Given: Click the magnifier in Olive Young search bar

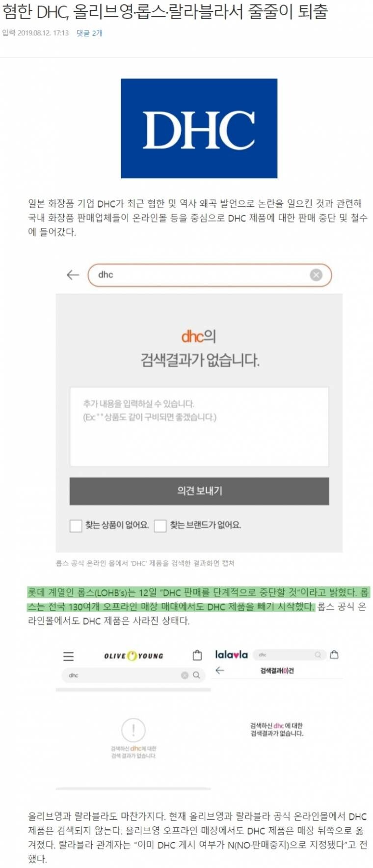Looking at the screenshot, I should pos(196,675).
